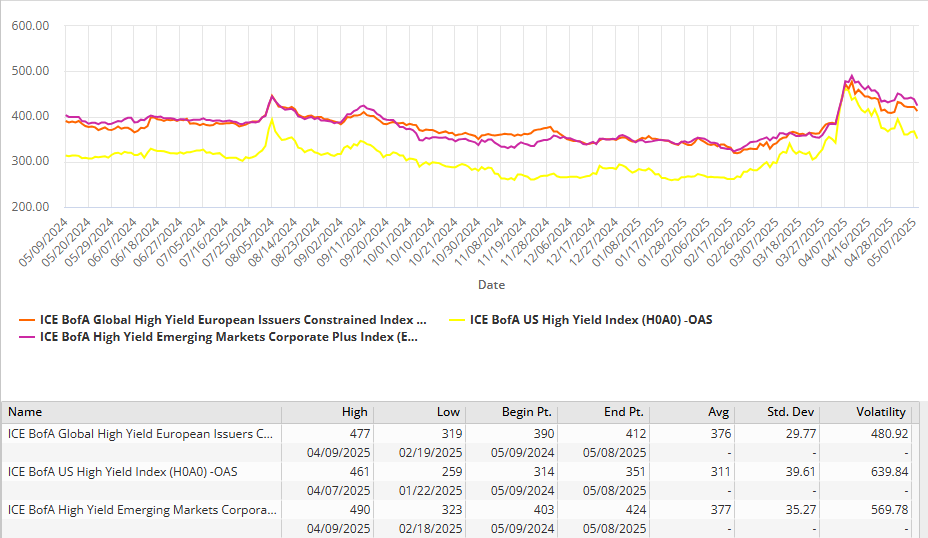Click the Std. Dev value 35.27
Image resolution: width=928 pixels, height=538 pixels.
click(x=801, y=510)
